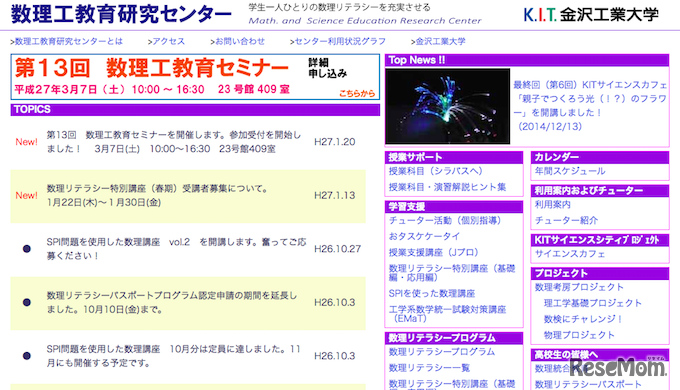The image size is (680, 390).
Task: Click the 数理工教育研究センター site title
Action: tap(121, 14)
